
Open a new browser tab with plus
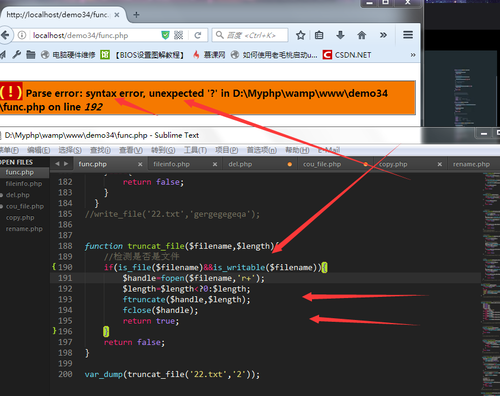pyautogui.click(x=136, y=15)
